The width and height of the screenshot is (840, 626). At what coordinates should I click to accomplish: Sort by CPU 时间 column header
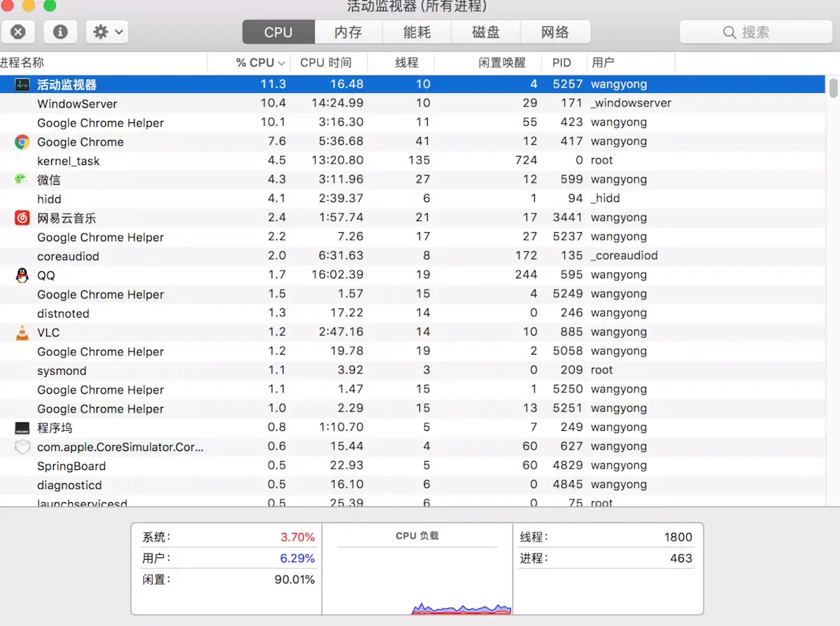click(329, 62)
